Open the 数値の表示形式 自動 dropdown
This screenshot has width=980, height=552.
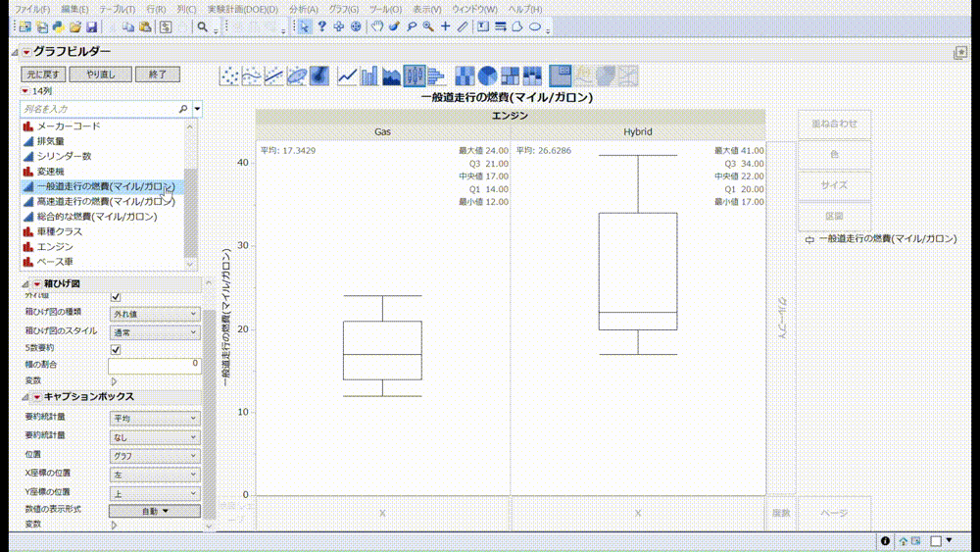tap(155, 511)
